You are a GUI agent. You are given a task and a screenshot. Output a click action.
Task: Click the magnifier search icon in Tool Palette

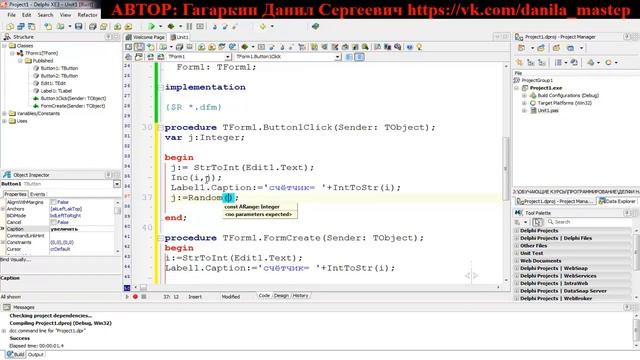pos(550,222)
